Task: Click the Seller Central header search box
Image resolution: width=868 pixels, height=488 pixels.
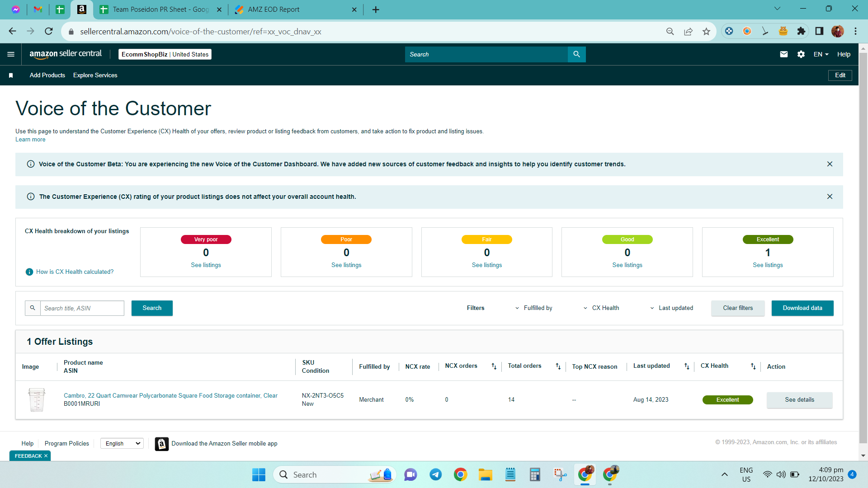Action: coord(486,54)
